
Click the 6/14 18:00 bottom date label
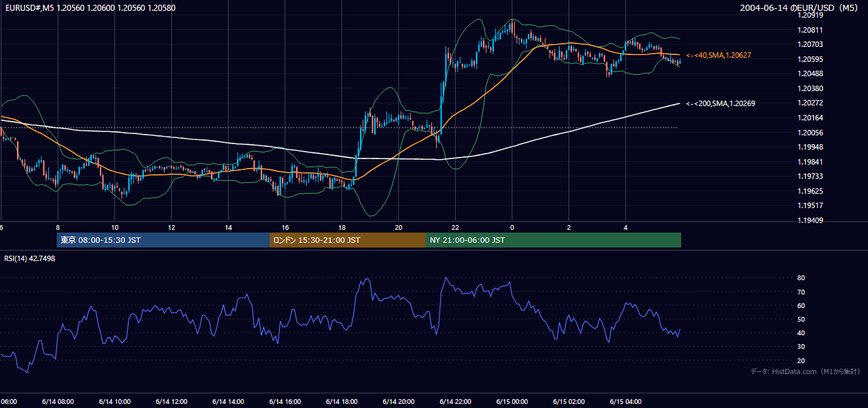[x=342, y=401]
